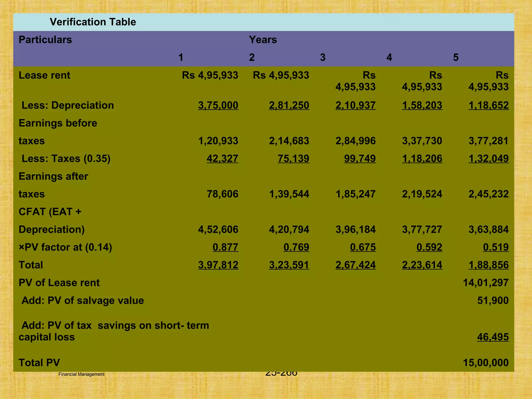Viewport: 532px width, 399px height.
Task: Select depreciation value 1,58,203
Action: coord(422,105)
